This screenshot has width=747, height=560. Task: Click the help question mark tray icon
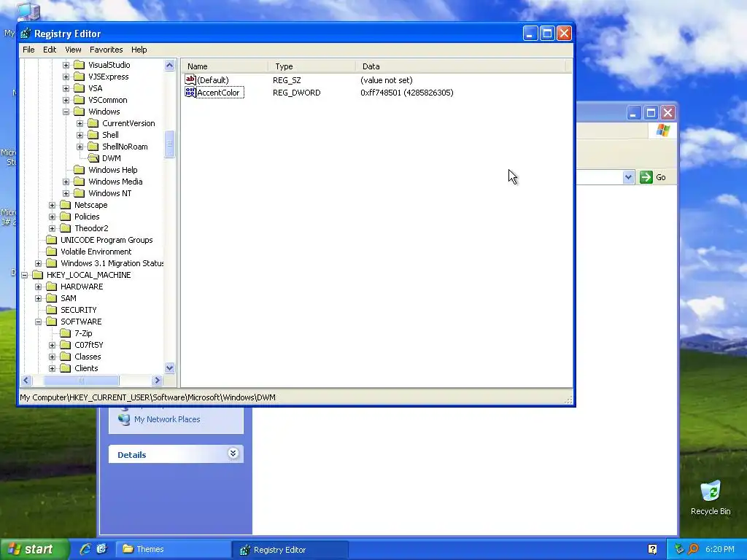pyautogui.click(x=652, y=549)
